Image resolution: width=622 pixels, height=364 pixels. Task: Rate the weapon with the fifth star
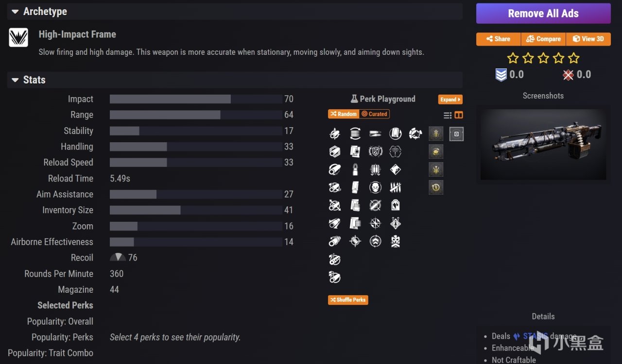click(574, 59)
